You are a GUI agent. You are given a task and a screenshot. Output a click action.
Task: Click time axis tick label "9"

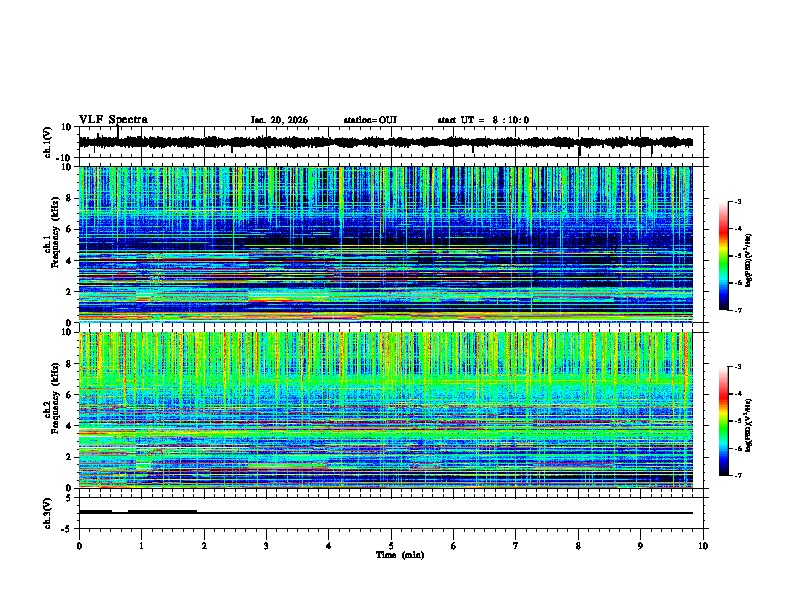point(640,546)
